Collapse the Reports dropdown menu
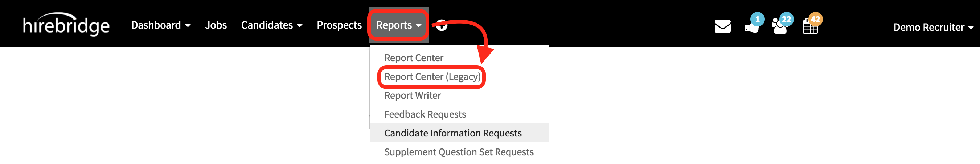The width and height of the screenshot is (980, 164). coord(398,25)
